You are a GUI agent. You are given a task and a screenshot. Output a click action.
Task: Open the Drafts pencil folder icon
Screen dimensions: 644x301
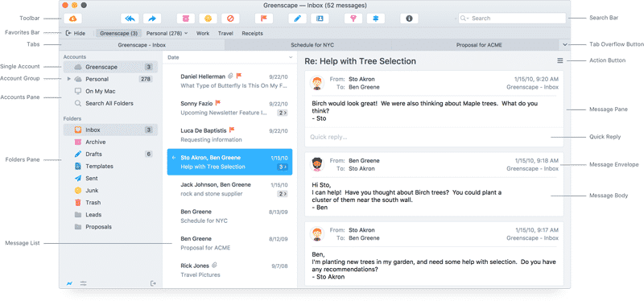(78, 154)
